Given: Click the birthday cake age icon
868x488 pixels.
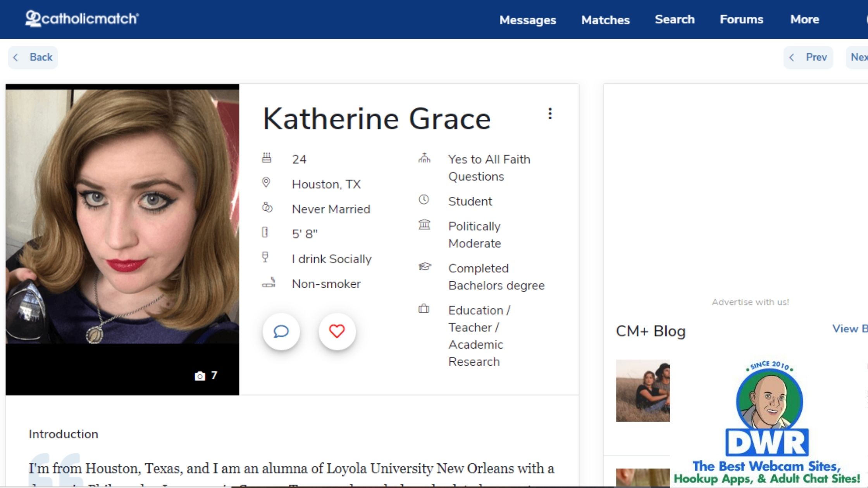Looking at the screenshot, I should click(267, 158).
